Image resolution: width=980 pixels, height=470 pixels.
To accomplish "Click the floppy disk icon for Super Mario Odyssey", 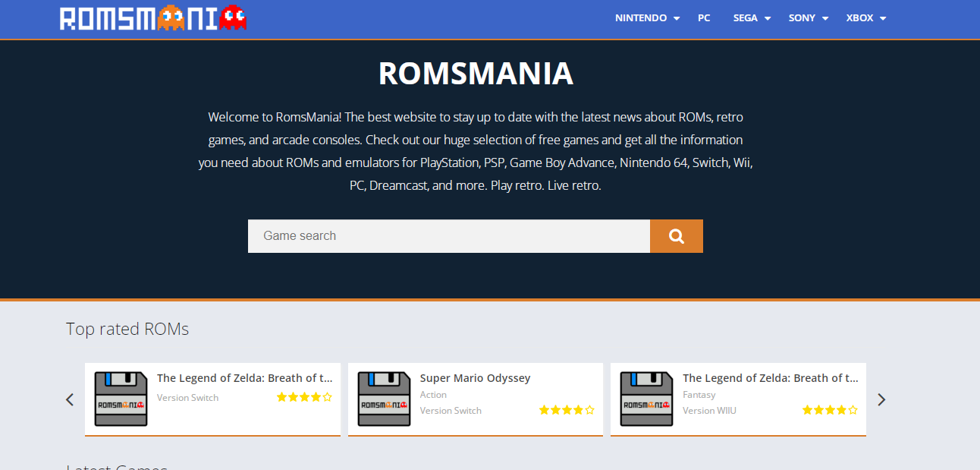I will point(384,398).
